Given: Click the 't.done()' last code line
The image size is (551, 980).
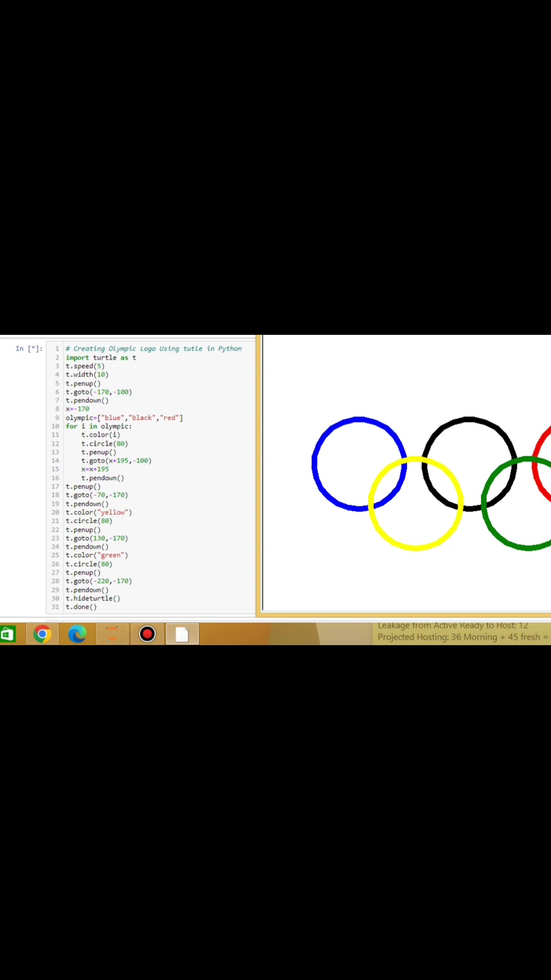Looking at the screenshot, I should coord(81,607).
